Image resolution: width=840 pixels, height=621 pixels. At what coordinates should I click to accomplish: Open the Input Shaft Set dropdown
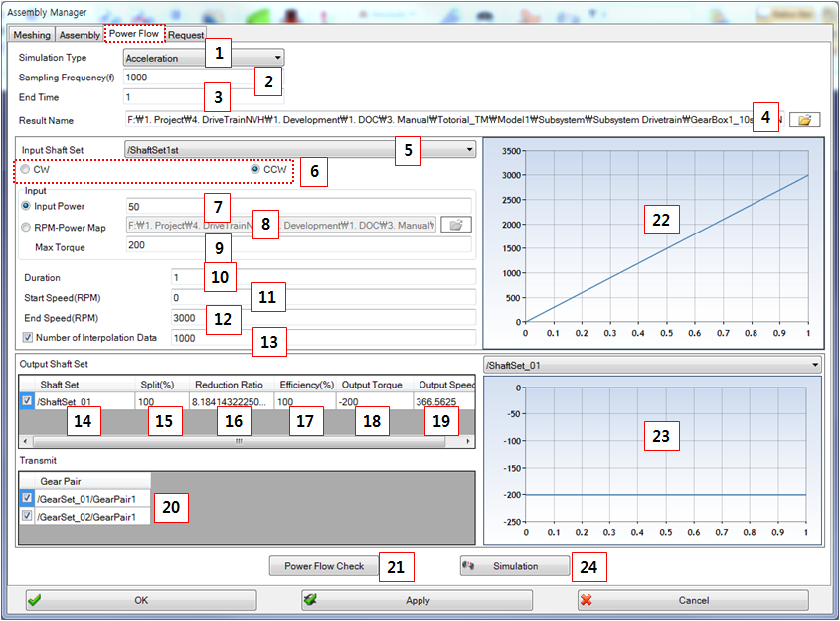click(468, 148)
